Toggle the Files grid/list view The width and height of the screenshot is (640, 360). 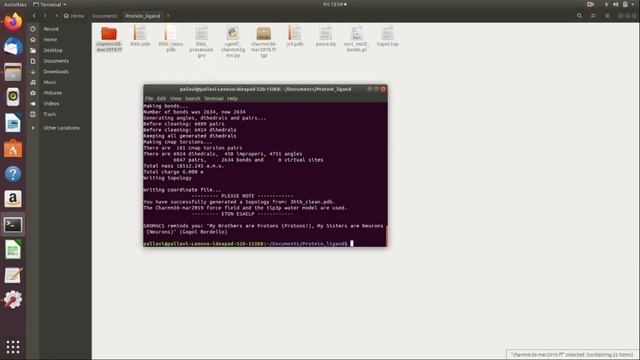[x=593, y=16]
